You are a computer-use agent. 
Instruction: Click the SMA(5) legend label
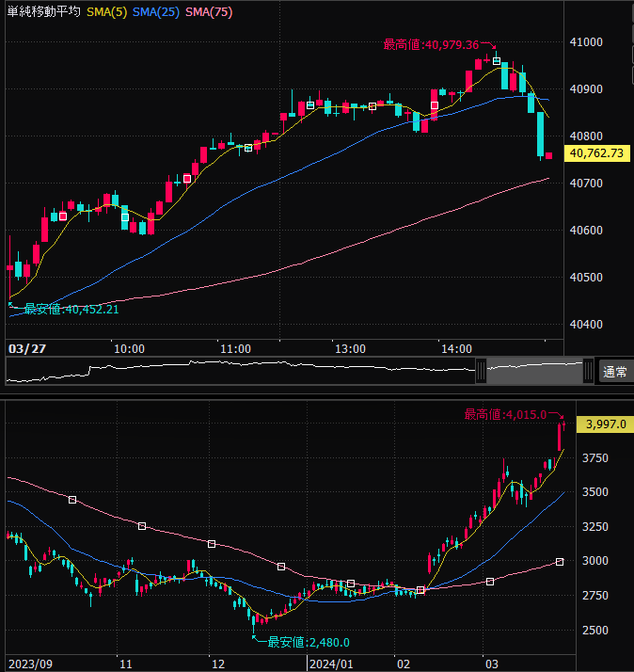pyautogui.click(x=107, y=12)
